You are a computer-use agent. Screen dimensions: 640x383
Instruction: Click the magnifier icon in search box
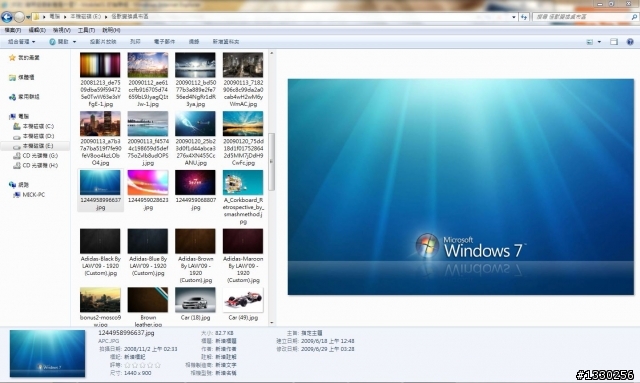click(x=634, y=17)
